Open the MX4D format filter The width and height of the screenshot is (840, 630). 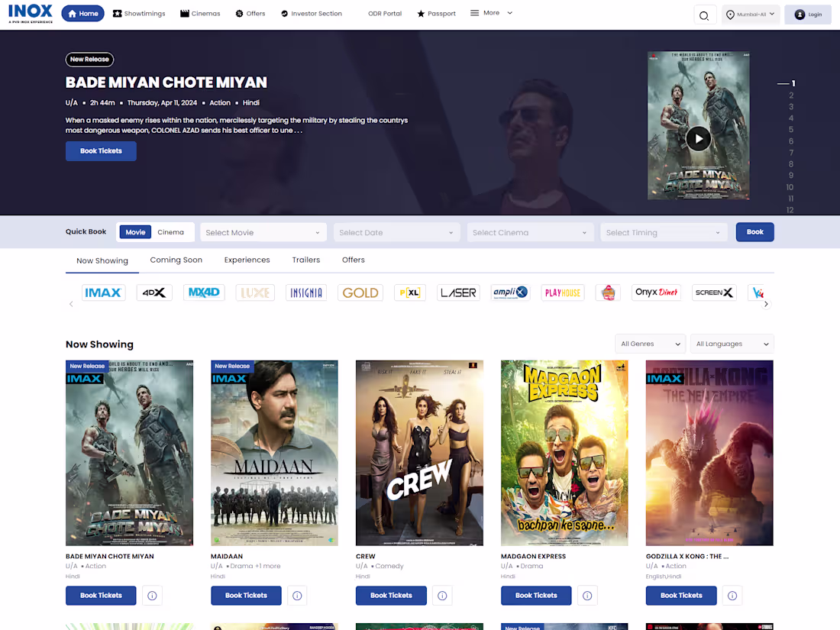click(x=204, y=292)
